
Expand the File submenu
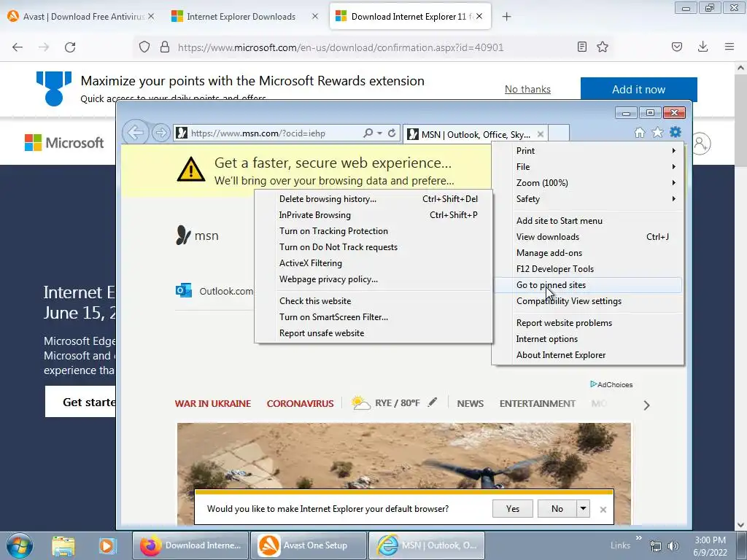tap(588, 167)
